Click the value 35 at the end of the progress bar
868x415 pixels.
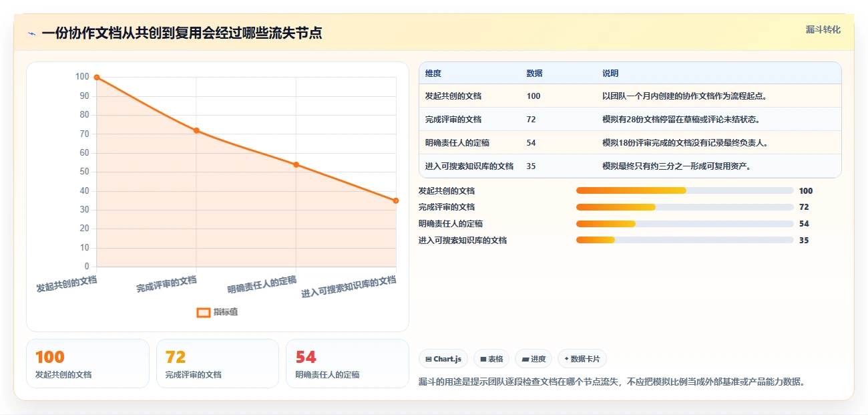pos(804,240)
